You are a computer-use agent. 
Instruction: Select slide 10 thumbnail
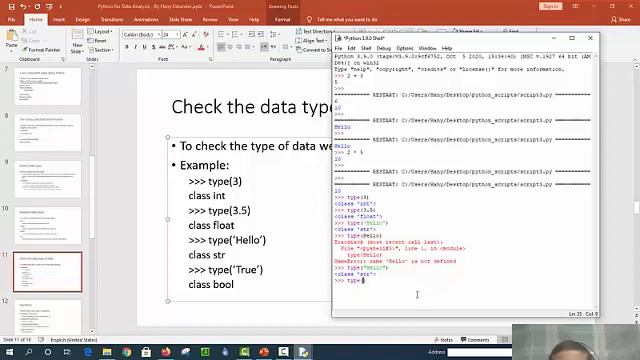coord(48,226)
